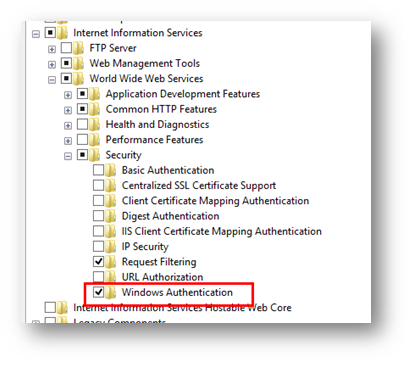Screen dimensions: 413x365
Task: Uncheck Request Filtering checkbox
Action: coord(98,262)
